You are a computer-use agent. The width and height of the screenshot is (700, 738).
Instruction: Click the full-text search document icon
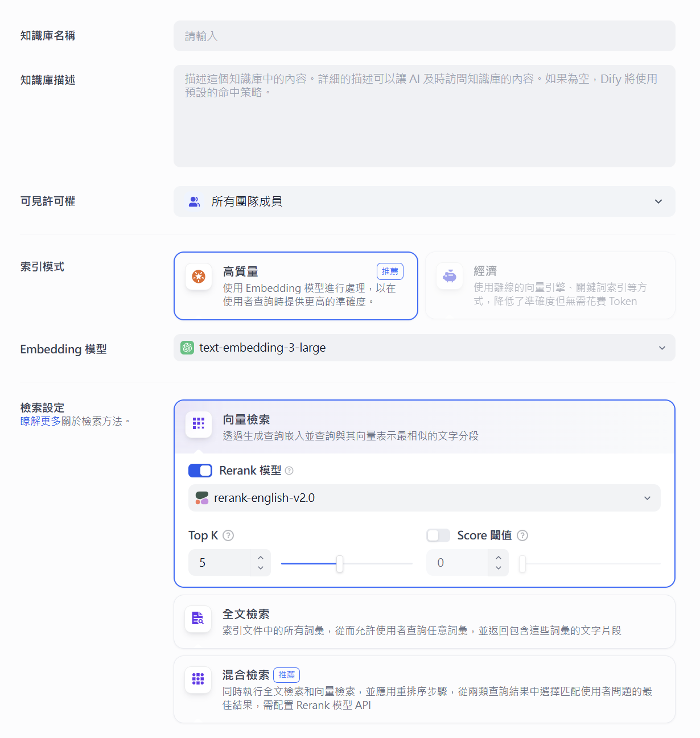point(198,619)
